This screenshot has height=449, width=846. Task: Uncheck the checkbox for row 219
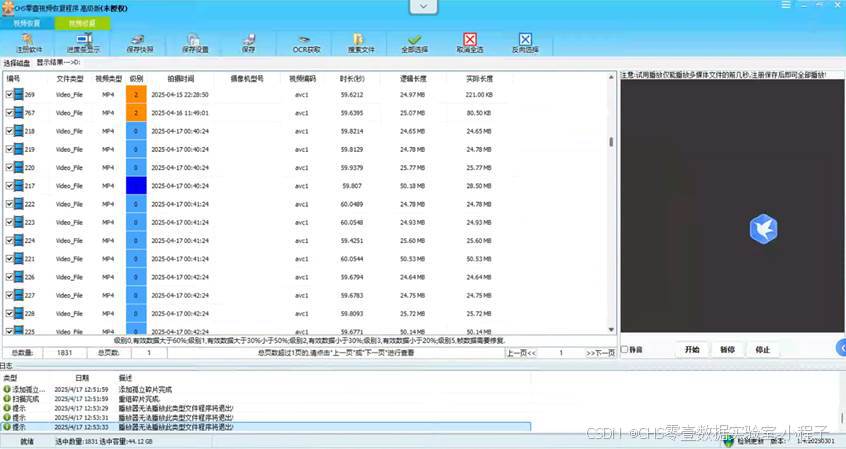[9, 149]
